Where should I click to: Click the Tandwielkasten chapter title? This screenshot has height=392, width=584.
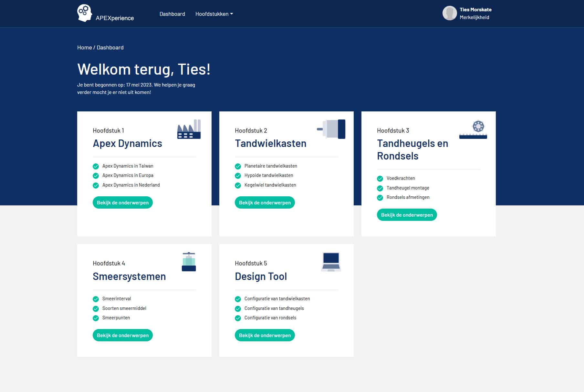coord(271,143)
